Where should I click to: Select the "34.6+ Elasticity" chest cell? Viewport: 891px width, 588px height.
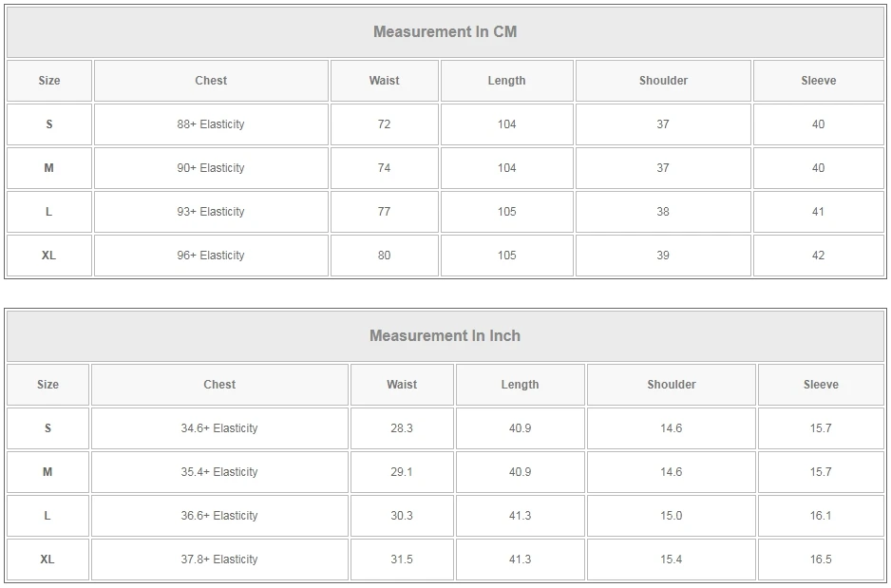click(x=219, y=428)
